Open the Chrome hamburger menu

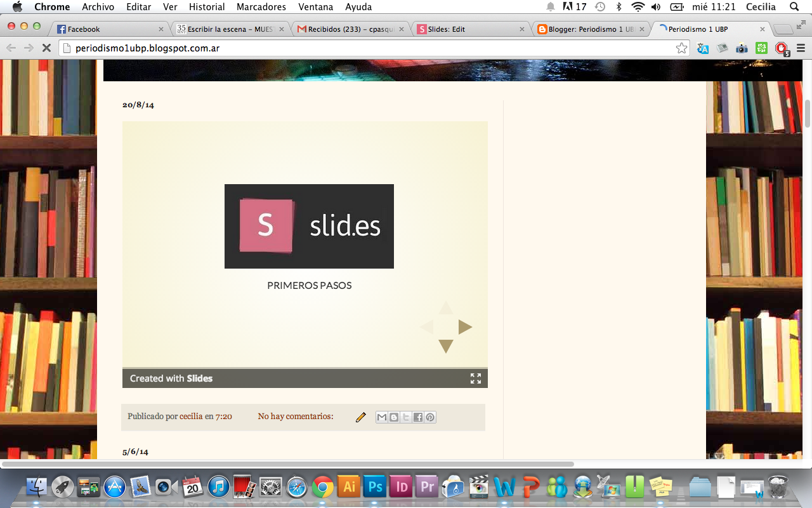point(801,48)
